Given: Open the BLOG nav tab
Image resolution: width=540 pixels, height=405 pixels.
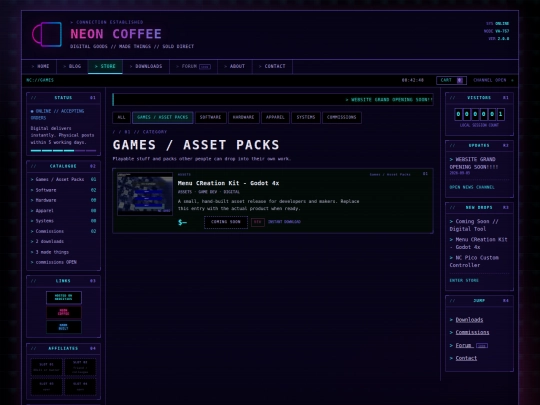Looking at the screenshot, I should tap(72, 66).
